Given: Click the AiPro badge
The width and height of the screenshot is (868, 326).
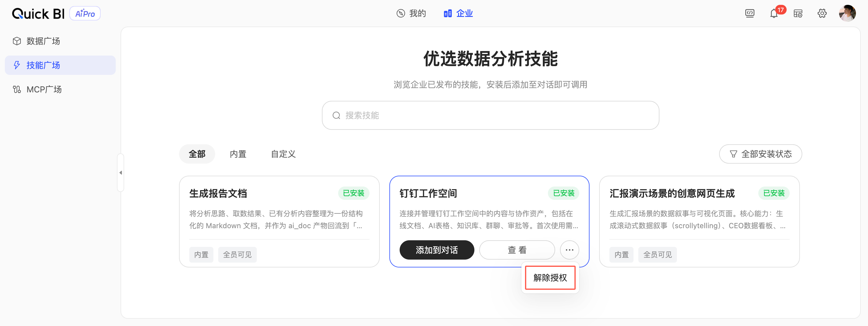Looking at the screenshot, I should [x=85, y=14].
